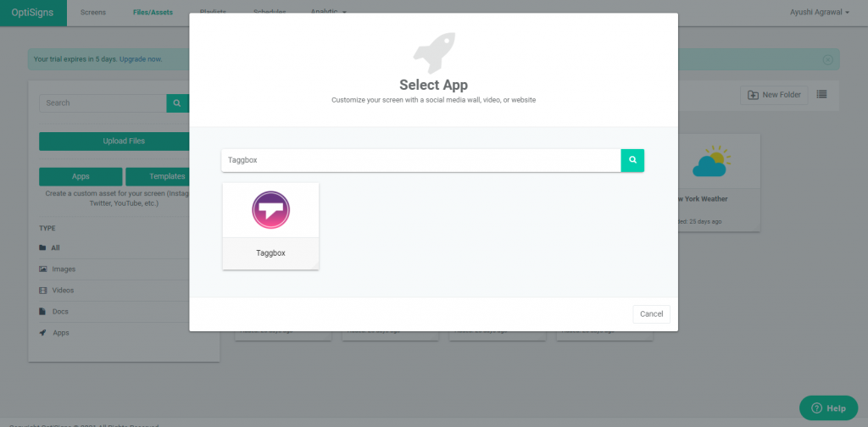
Task: Filter by All file types
Action: pyautogui.click(x=55, y=247)
